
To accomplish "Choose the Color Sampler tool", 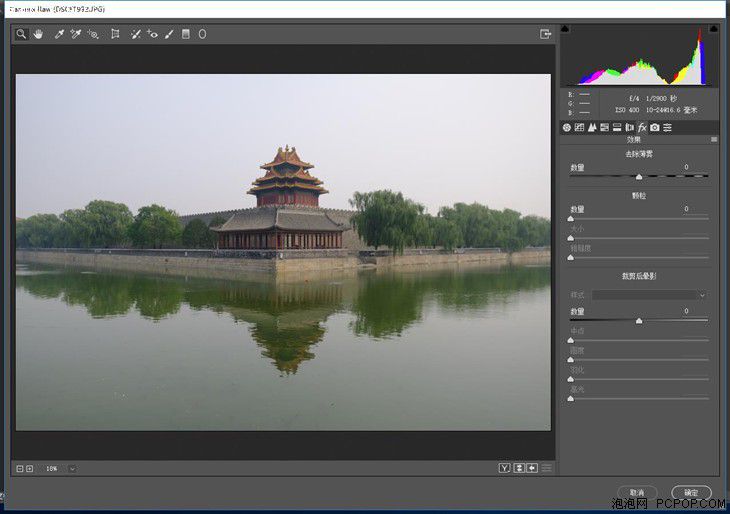I will tap(76, 34).
